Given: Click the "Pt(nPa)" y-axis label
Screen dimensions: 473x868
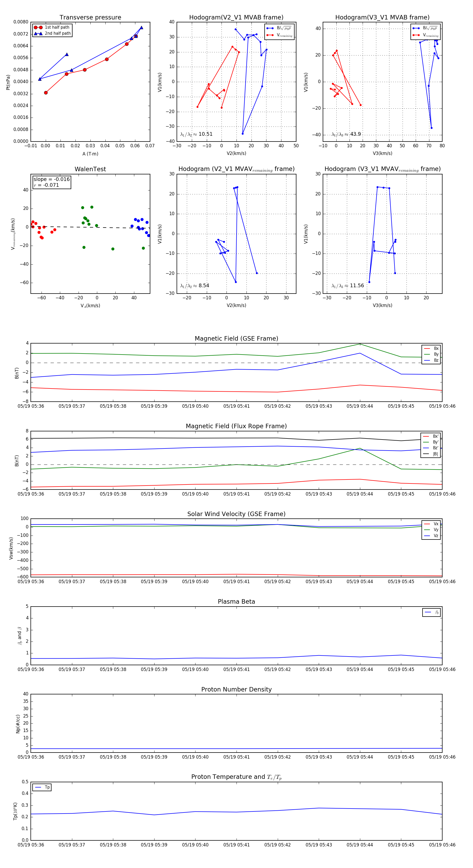Looking at the screenshot, I should (8, 82).
